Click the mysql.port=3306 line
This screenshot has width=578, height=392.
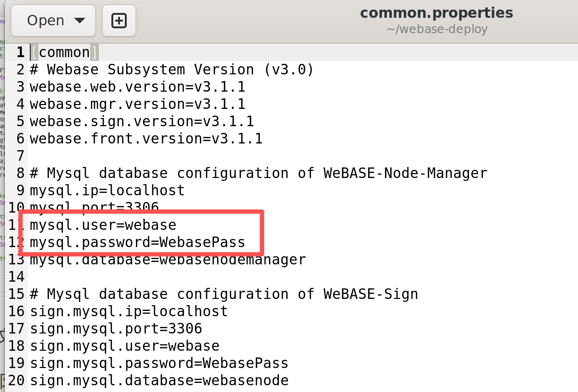(x=95, y=207)
